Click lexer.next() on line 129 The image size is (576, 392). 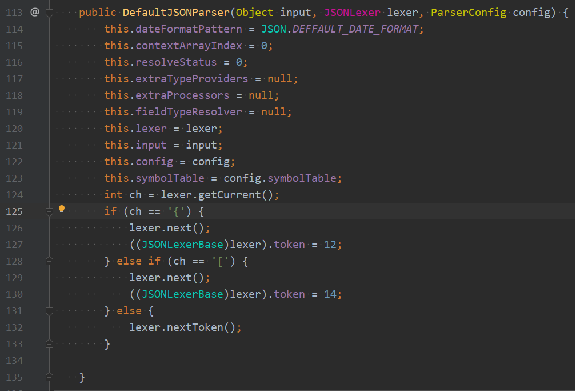click(166, 278)
